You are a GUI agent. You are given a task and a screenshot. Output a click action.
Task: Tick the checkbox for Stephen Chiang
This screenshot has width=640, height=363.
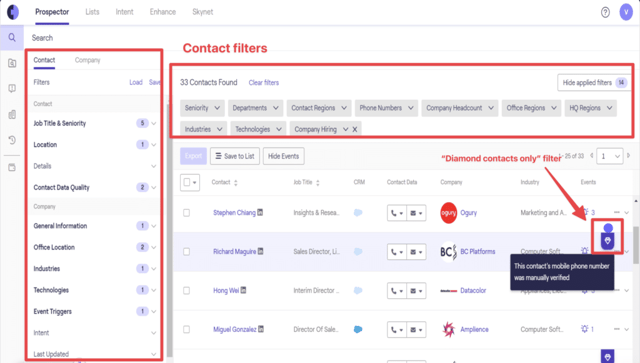tap(187, 213)
